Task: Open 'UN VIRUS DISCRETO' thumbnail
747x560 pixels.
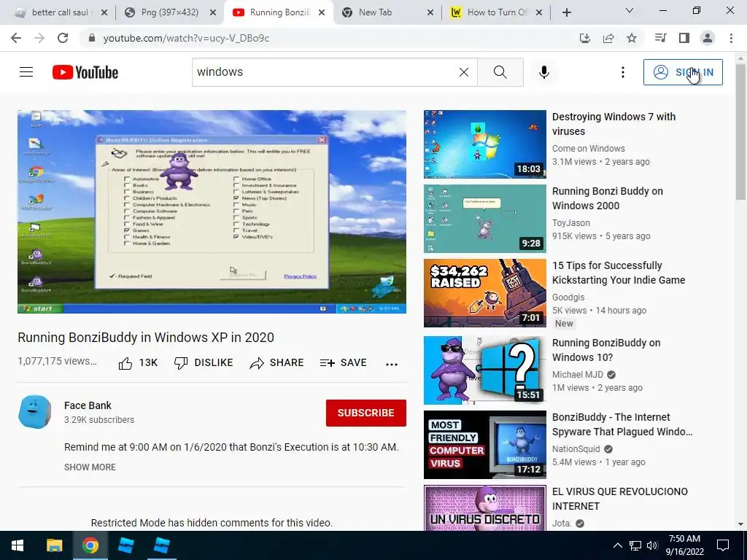Action: tap(485, 508)
